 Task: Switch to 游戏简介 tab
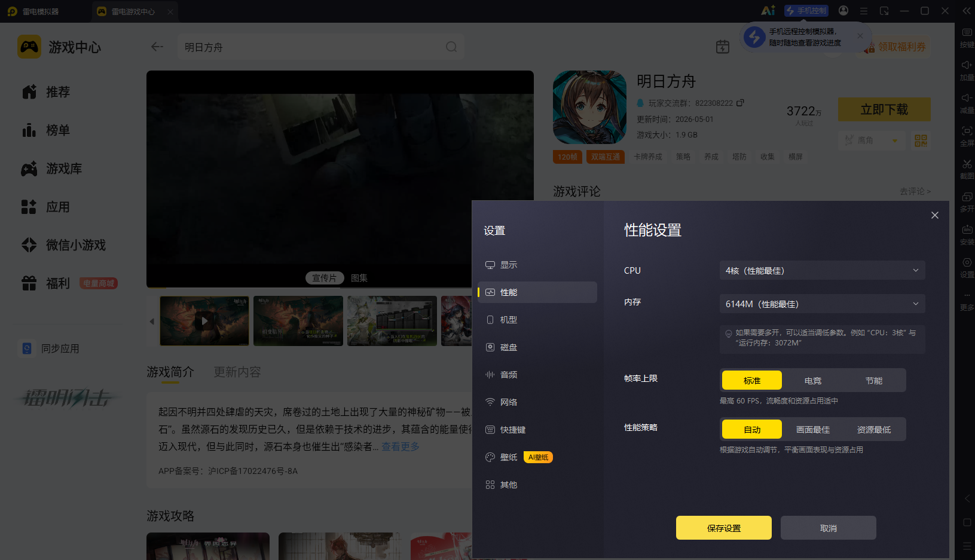click(170, 372)
